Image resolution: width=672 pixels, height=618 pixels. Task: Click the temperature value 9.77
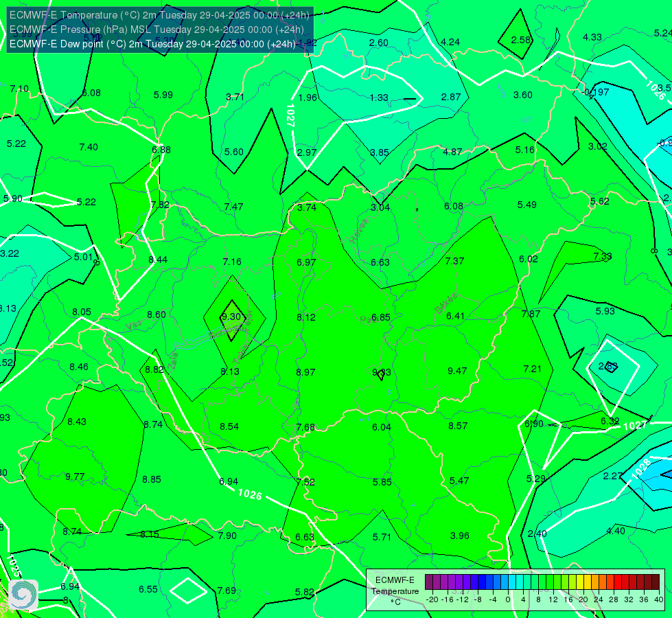click(x=75, y=477)
